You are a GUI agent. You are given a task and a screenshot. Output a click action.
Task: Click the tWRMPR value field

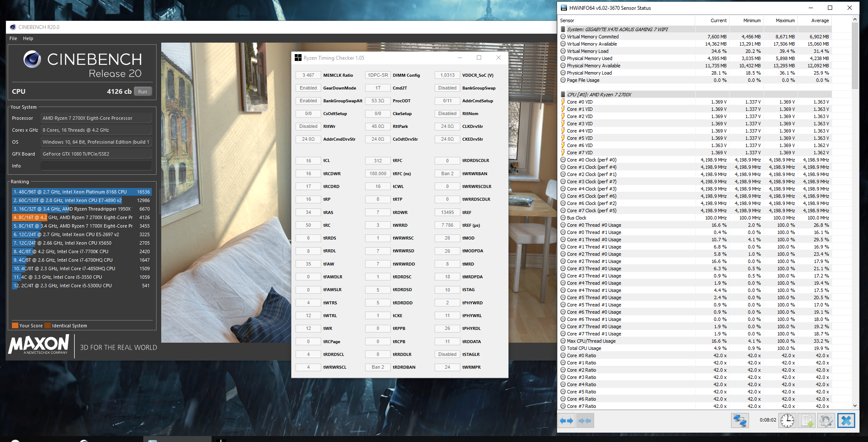447,367
